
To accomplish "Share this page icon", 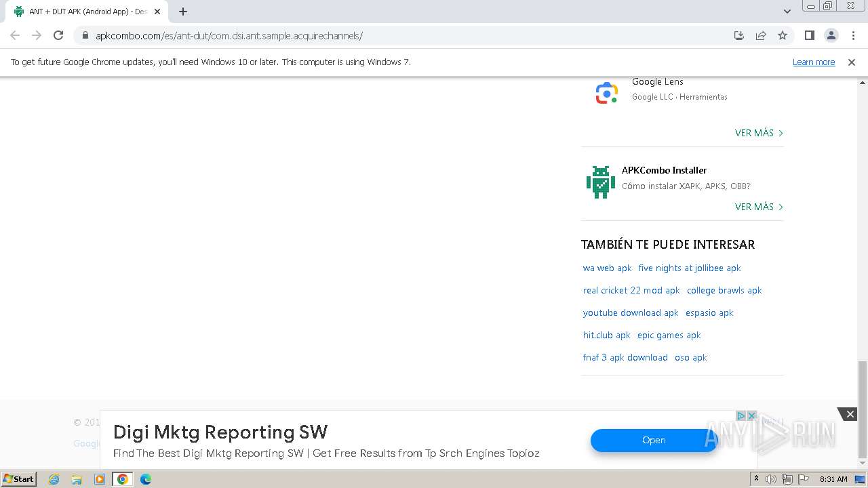I will coord(761,35).
